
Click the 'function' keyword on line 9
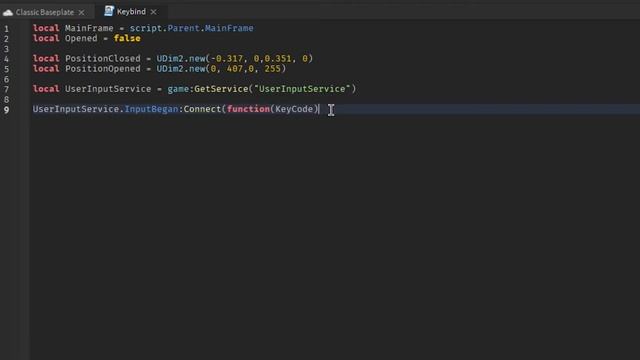click(248, 109)
